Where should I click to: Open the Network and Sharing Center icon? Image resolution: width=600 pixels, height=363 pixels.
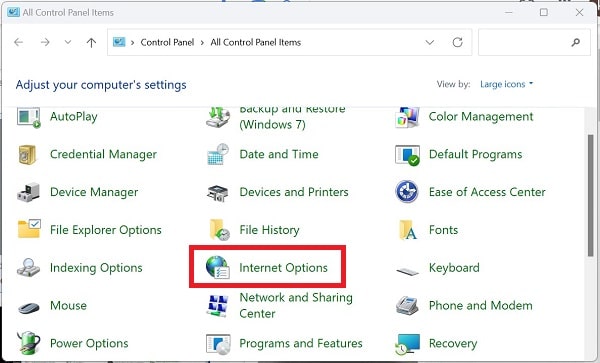(218, 306)
